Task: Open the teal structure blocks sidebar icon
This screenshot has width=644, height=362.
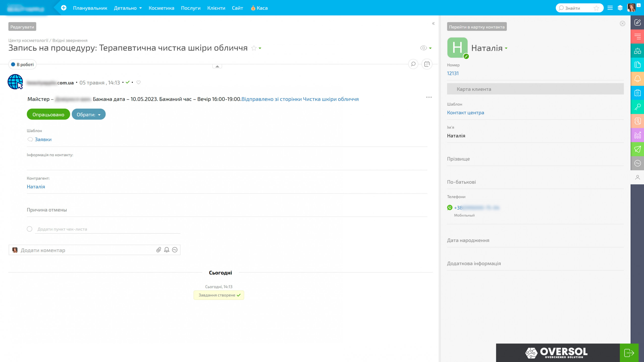Action: click(637, 51)
